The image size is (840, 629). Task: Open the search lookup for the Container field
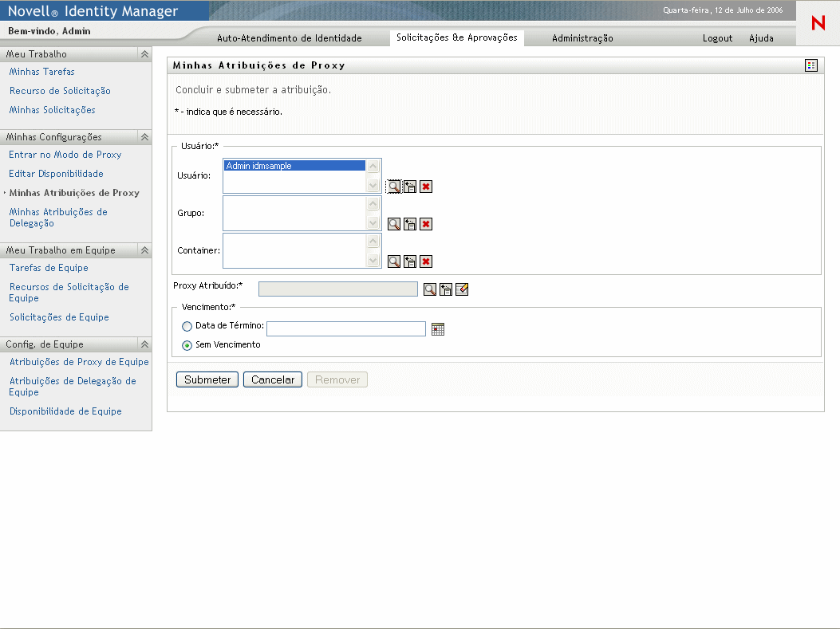[x=393, y=261]
